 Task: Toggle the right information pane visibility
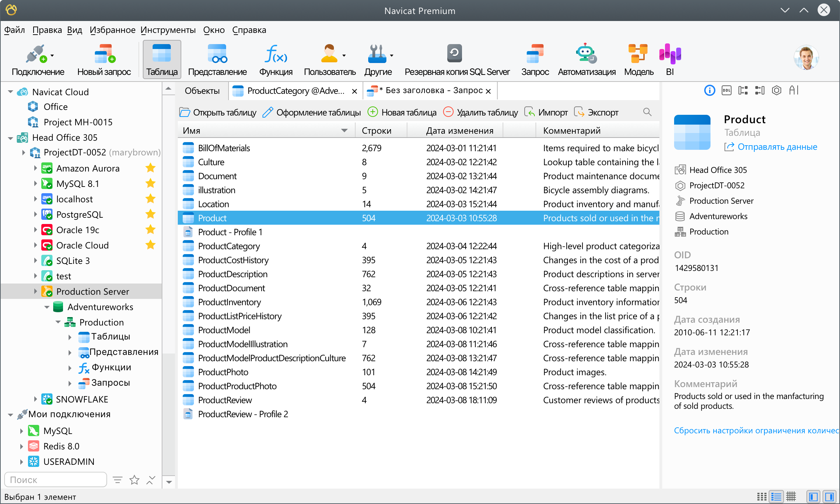[829, 496]
